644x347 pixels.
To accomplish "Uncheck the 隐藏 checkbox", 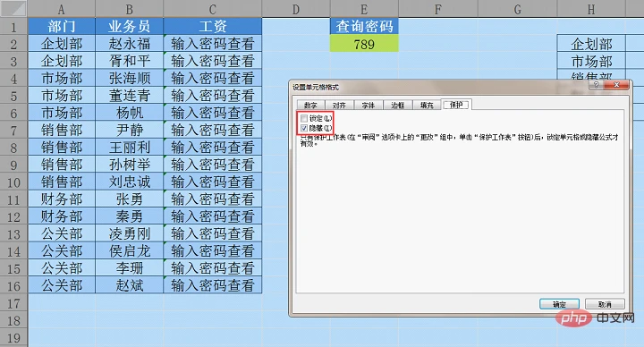I will pos(304,128).
